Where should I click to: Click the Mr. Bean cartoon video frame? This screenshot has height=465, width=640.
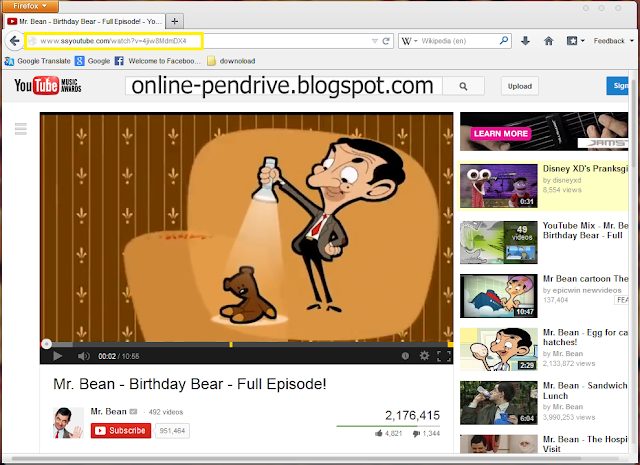click(x=247, y=228)
